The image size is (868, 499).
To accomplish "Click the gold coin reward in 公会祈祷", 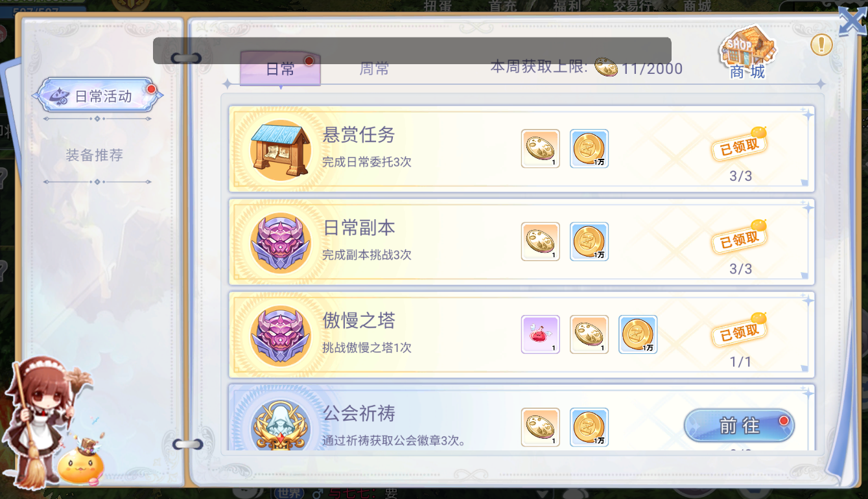I will point(589,427).
